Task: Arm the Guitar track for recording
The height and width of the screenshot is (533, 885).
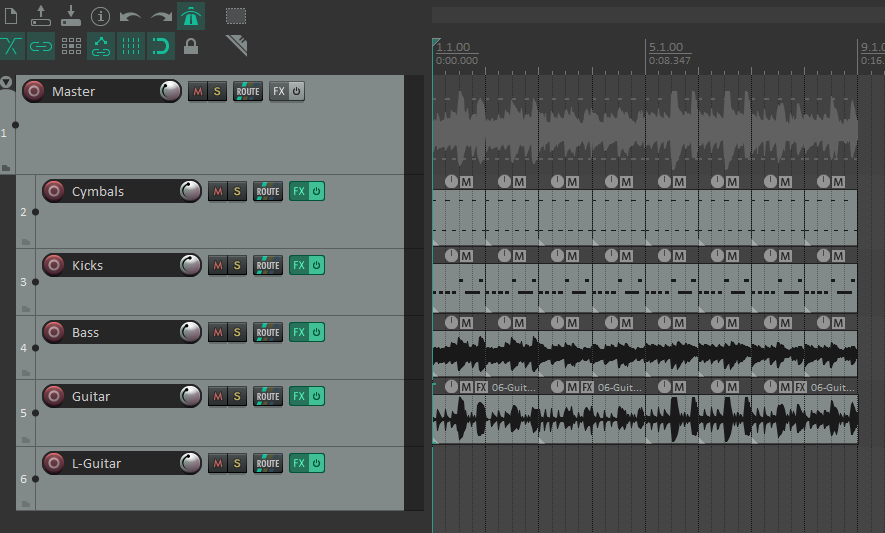Action: click(x=54, y=396)
